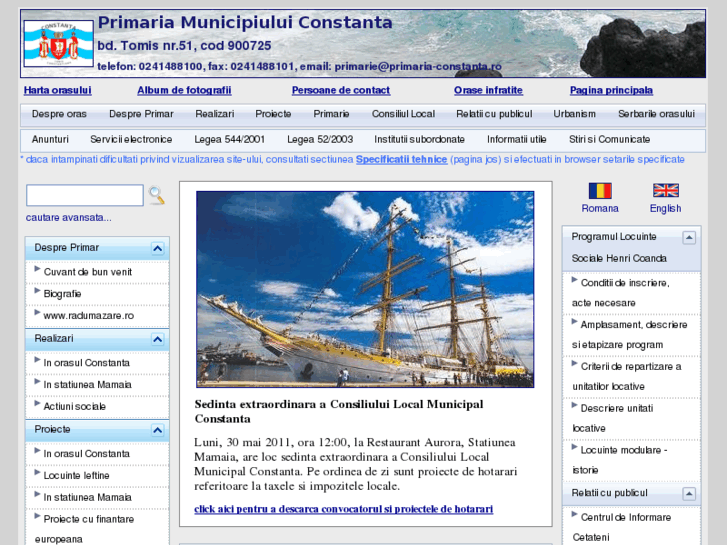The width and height of the screenshot is (727, 545).
Task: Open the Realizari top menu
Action: pos(215,114)
